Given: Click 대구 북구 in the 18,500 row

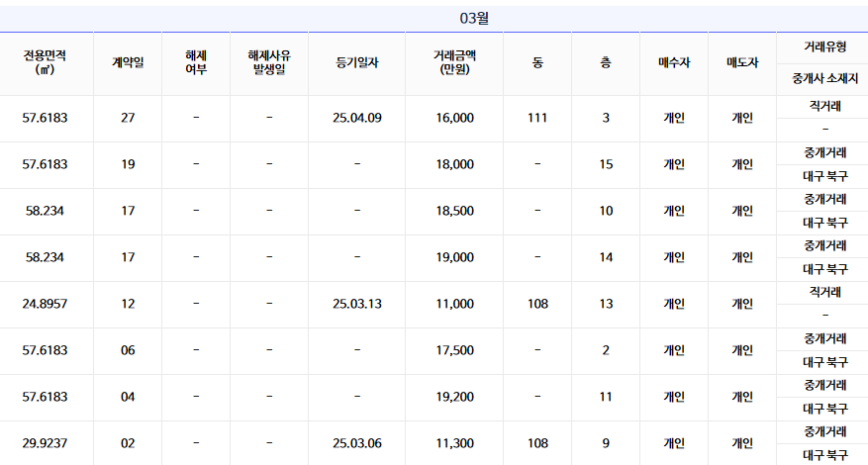Looking at the screenshot, I should point(824,223).
